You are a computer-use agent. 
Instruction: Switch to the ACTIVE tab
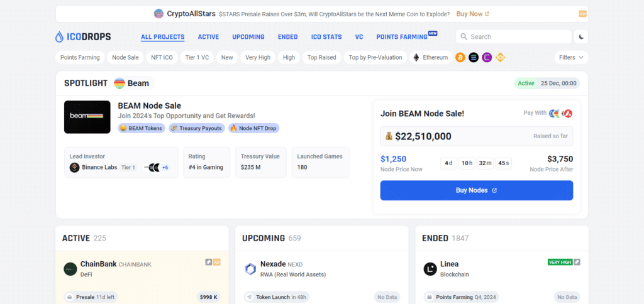click(x=208, y=36)
